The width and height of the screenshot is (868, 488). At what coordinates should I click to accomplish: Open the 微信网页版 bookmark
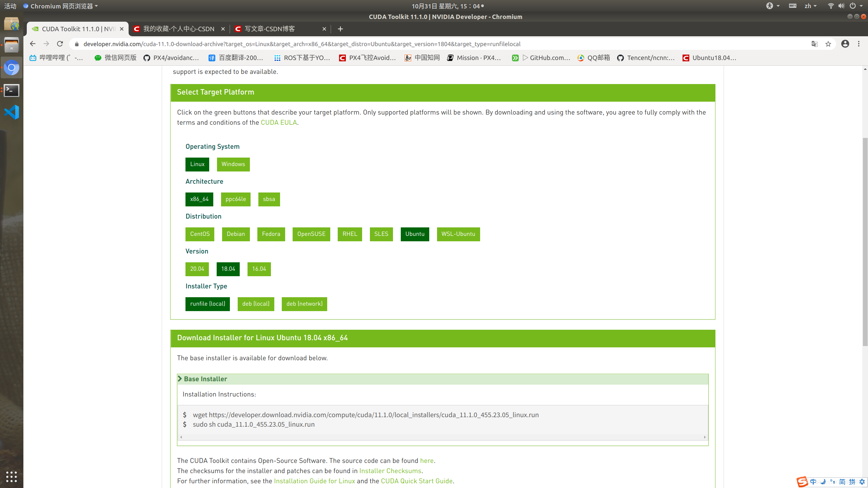coord(116,58)
